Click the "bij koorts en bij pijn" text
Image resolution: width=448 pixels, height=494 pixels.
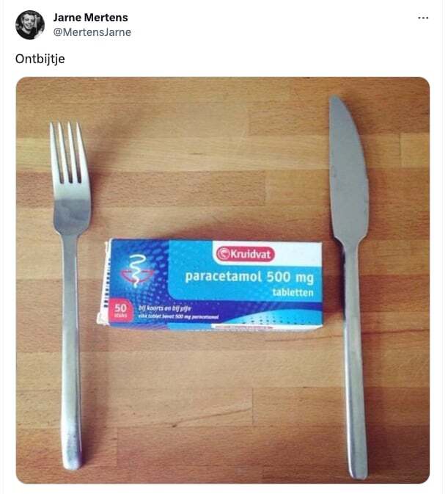point(164,308)
